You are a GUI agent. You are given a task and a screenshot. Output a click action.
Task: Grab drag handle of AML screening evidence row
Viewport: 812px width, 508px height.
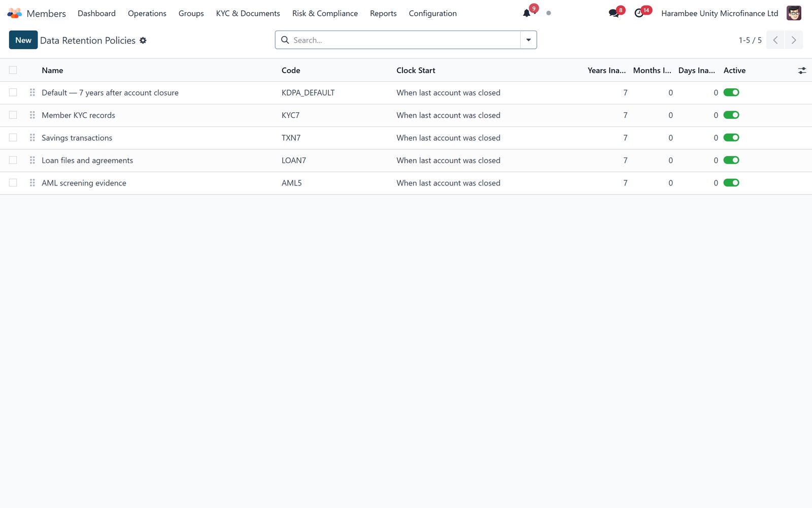click(x=32, y=183)
